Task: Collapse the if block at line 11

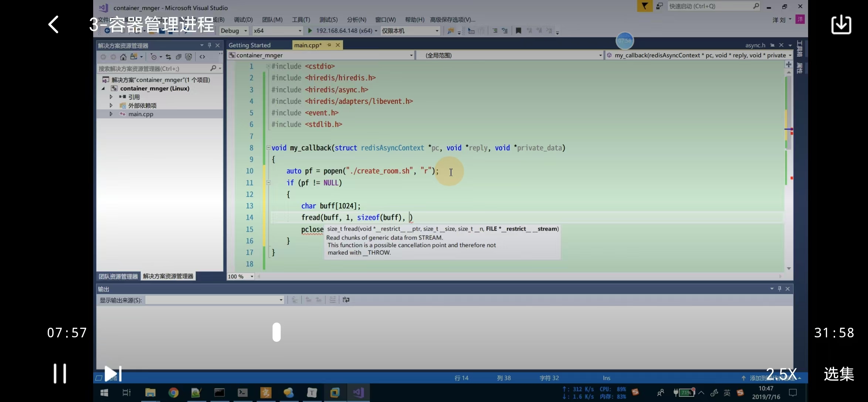Action: [268, 183]
